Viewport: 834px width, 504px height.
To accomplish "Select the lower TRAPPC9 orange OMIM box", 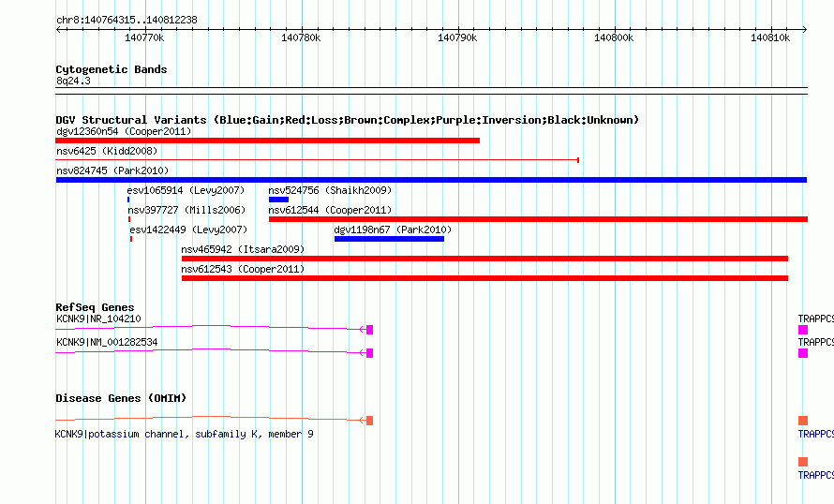I will (803, 462).
